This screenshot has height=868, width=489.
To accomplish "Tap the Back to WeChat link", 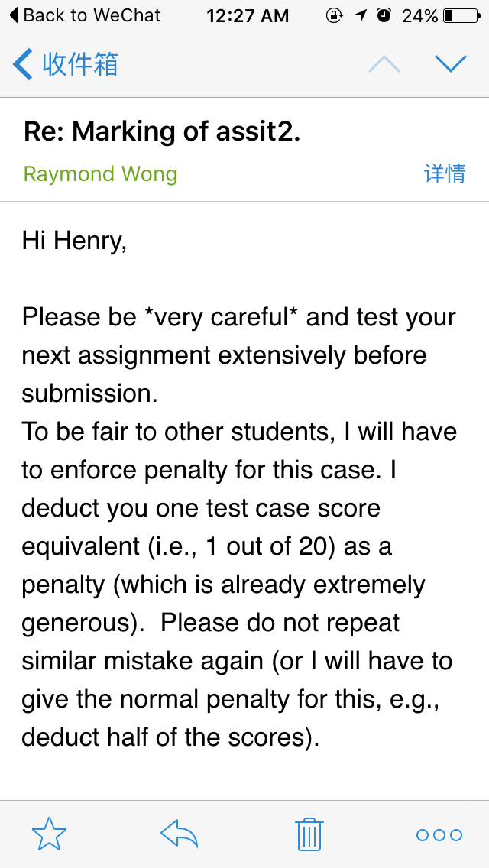I will point(86,15).
